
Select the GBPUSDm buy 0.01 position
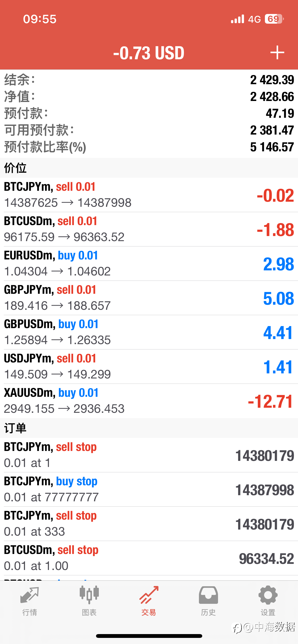pyautogui.click(x=149, y=332)
